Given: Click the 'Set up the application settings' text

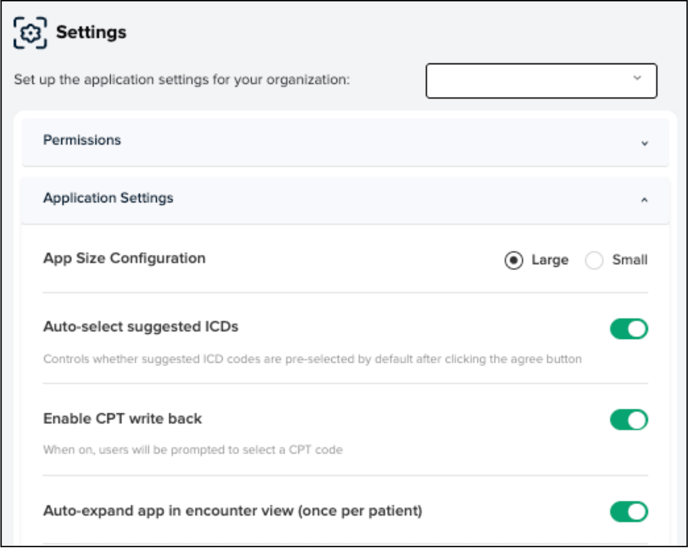Looking at the screenshot, I should [181, 79].
